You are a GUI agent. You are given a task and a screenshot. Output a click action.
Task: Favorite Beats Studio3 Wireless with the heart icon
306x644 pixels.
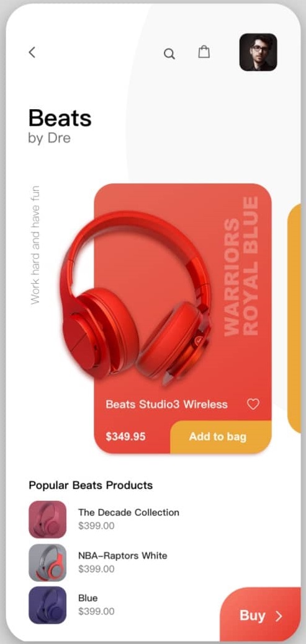coord(253,404)
